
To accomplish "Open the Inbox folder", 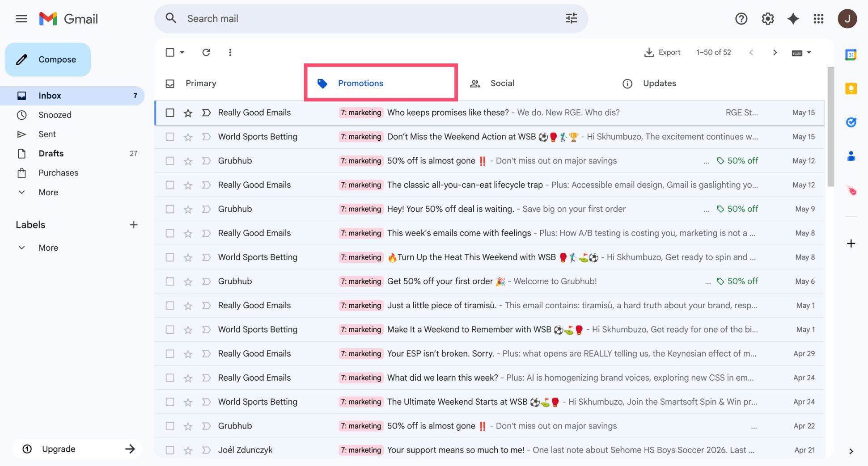I will [72, 96].
